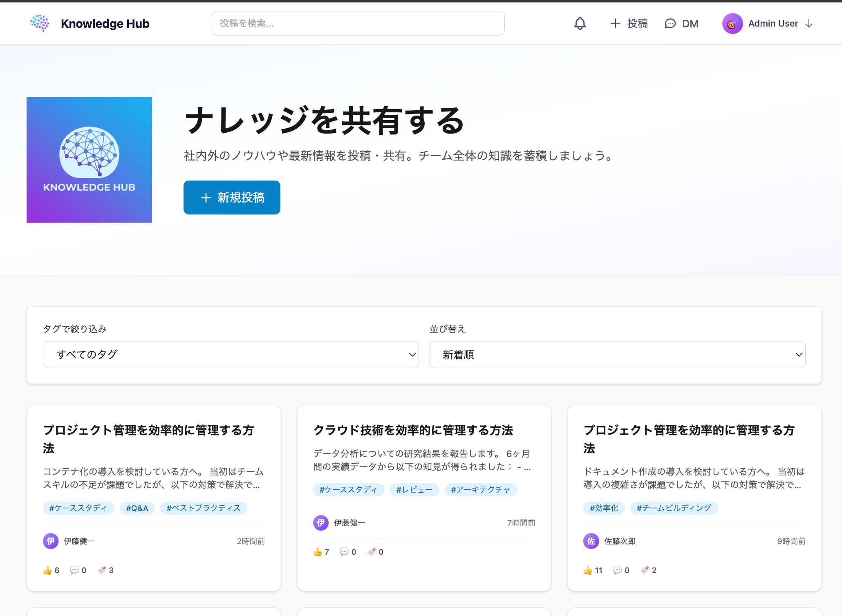Open the すべてのタグ filter dropdown
The width and height of the screenshot is (842, 616).
pyautogui.click(x=231, y=355)
